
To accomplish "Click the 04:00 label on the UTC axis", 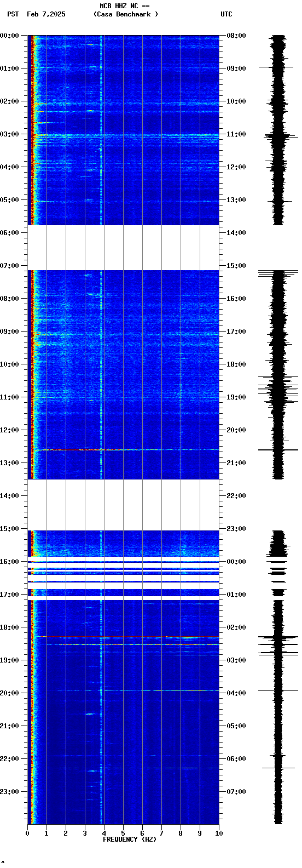I will pyautogui.click(x=236, y=693).
